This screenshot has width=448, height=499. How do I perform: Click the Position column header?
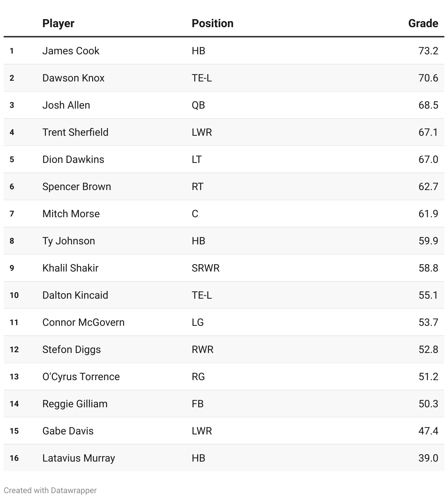click(212, 23)
